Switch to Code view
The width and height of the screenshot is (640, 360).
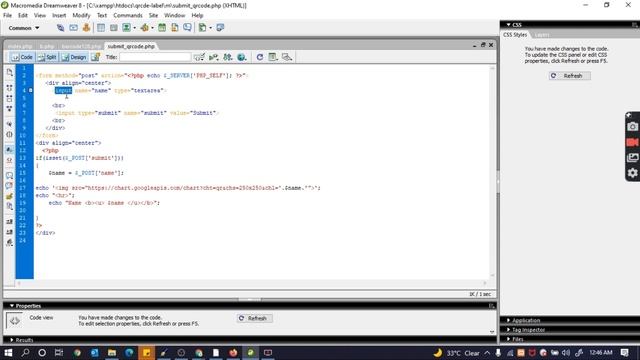click(22, 57)
